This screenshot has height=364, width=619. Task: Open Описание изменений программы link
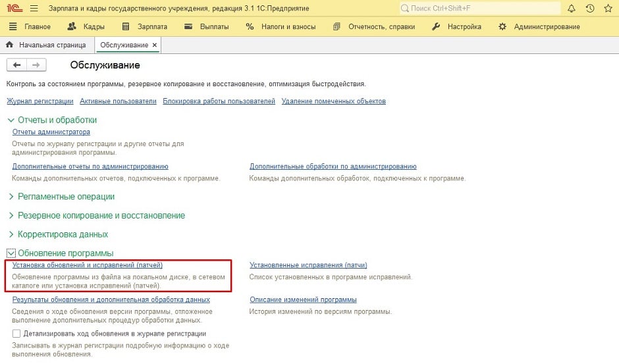[x=303, y=299]
